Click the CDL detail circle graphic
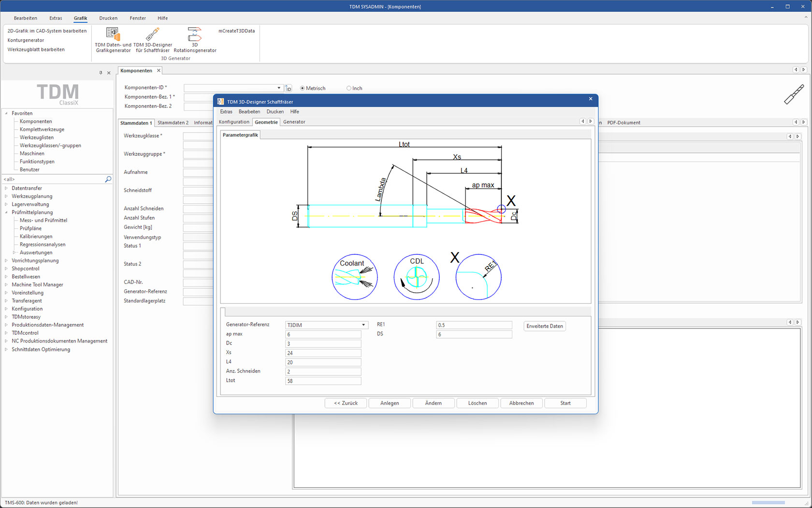Viewport: 812px width, 508px height. pyautogui.click(x=417, y=277)
